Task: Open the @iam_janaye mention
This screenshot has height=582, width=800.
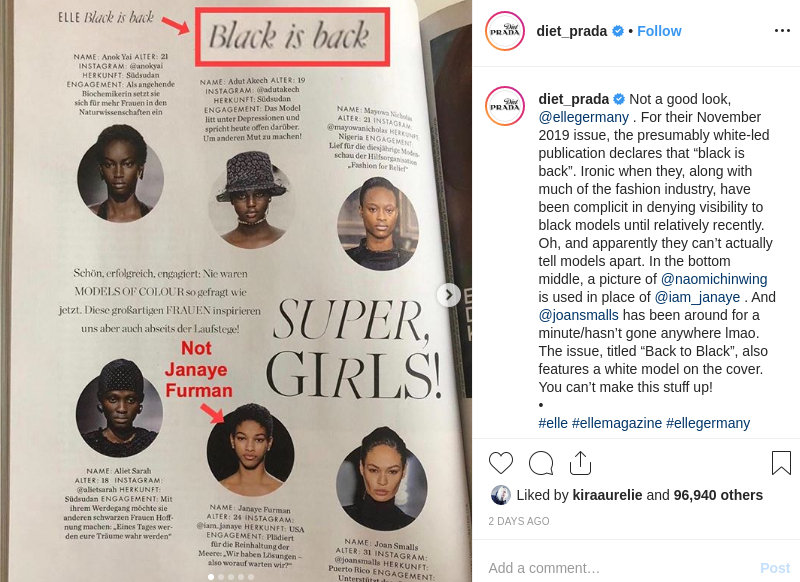Action: (x=697, y=297)
